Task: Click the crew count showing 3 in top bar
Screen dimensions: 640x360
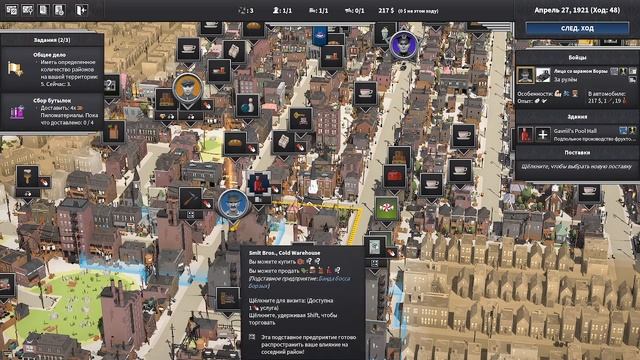Action: point(246,11)
